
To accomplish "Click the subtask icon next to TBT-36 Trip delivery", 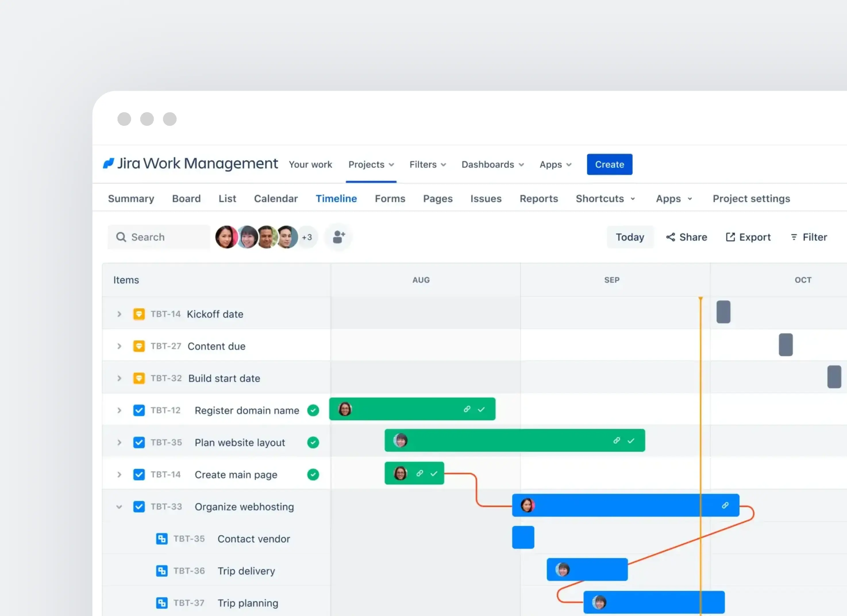I will click(162, 570).
